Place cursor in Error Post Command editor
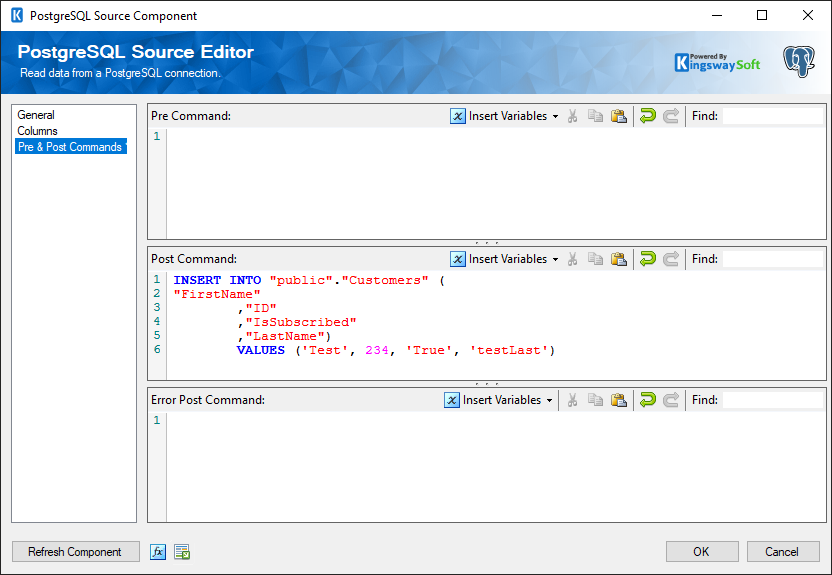The width and height of the screenshot is (832, 575). (x=496, y=467)
